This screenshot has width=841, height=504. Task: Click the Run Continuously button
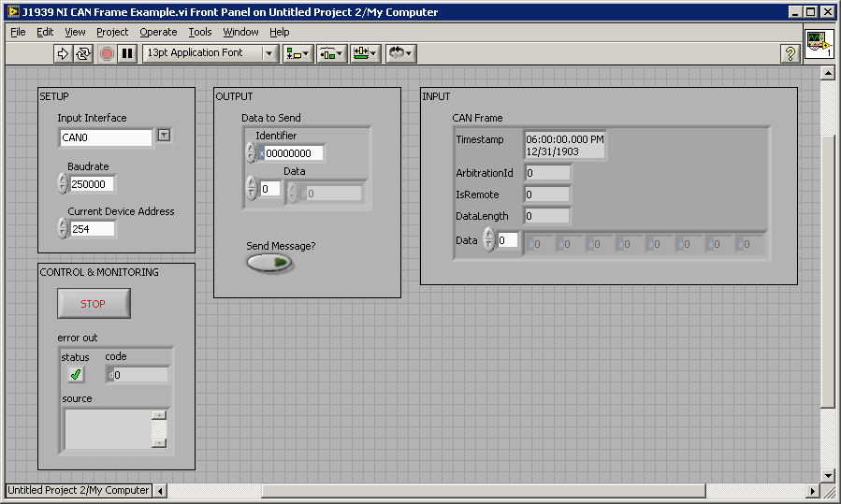point(83,53)
